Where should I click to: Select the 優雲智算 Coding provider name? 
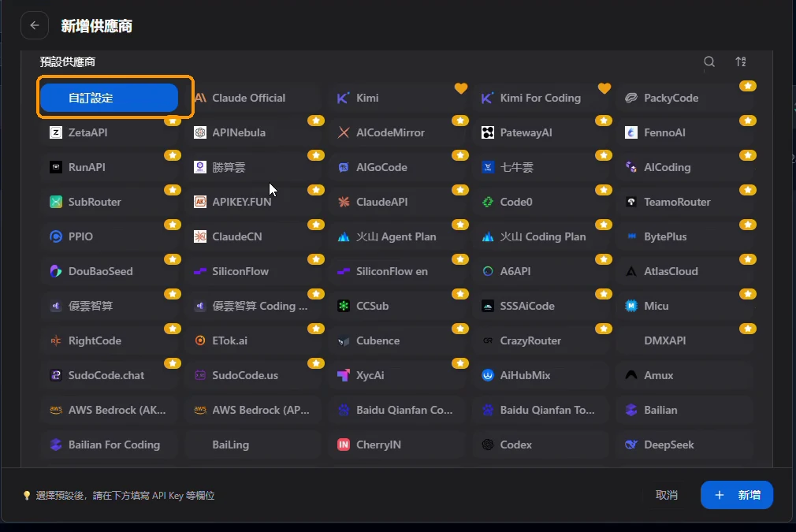point(259,306)
